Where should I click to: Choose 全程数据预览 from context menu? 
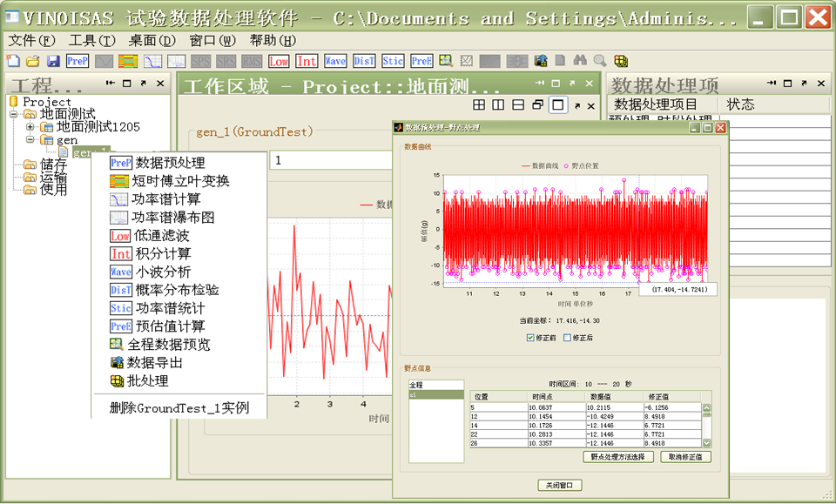(179, 344)
